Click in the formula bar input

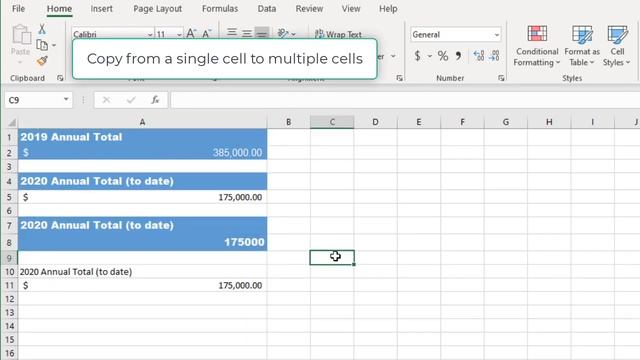[x=405, y=100]
